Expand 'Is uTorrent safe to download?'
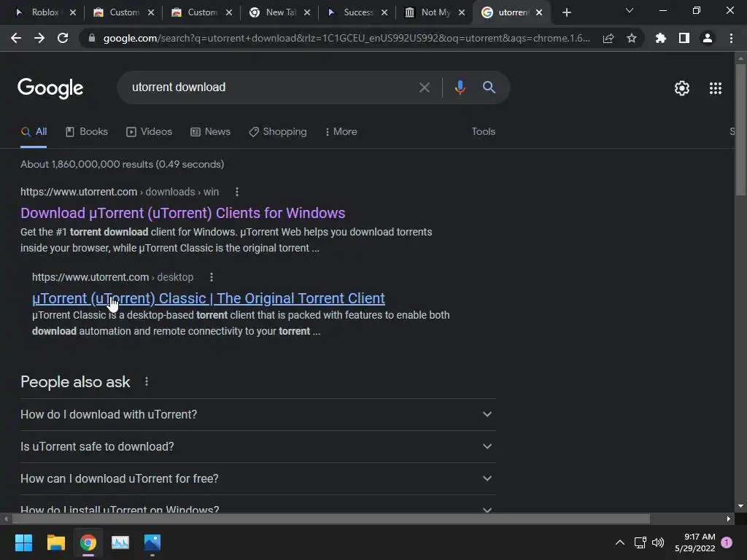Viewport: 747px width, 560px height. pos(258,447)
